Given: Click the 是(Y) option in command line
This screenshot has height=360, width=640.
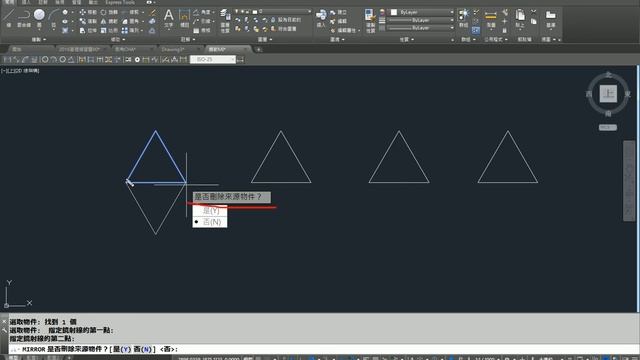Looking at the screenshot, I should (x=122, y=349).
